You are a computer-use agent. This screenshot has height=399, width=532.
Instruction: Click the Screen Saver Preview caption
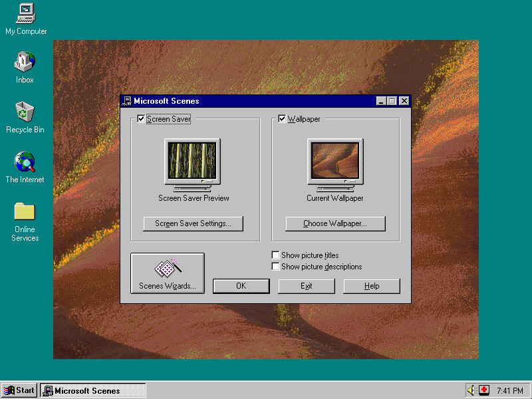pos(194,198)
